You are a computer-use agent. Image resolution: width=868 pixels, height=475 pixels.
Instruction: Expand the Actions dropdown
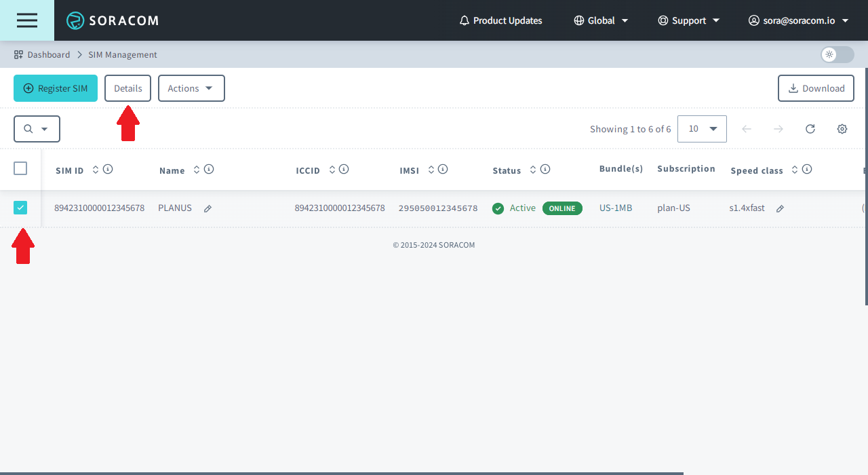coord(191,88)
